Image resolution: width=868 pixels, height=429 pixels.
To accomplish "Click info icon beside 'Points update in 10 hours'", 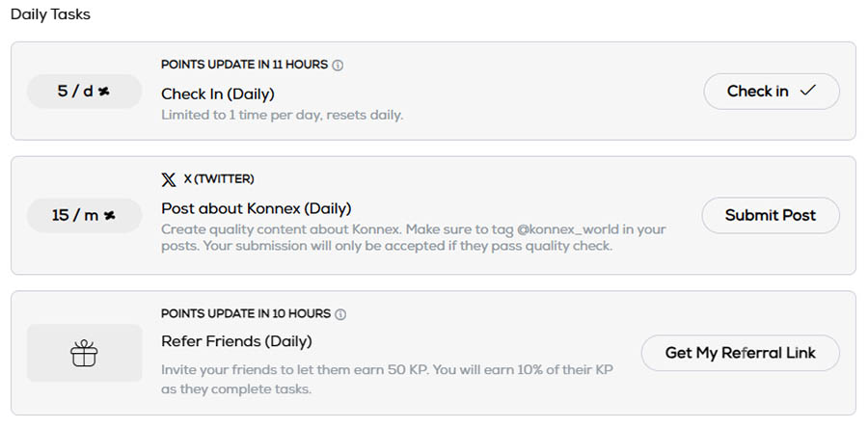I will [339, 314].
